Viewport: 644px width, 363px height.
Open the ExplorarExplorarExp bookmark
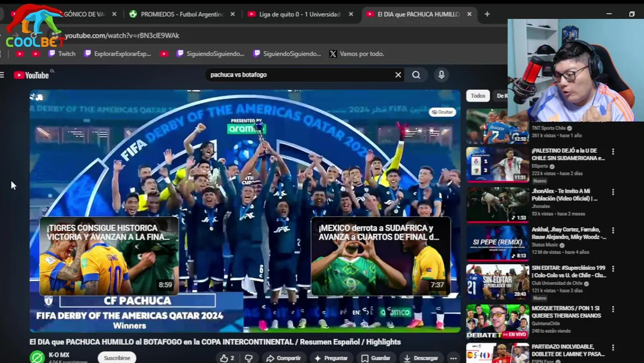(117, 53)
